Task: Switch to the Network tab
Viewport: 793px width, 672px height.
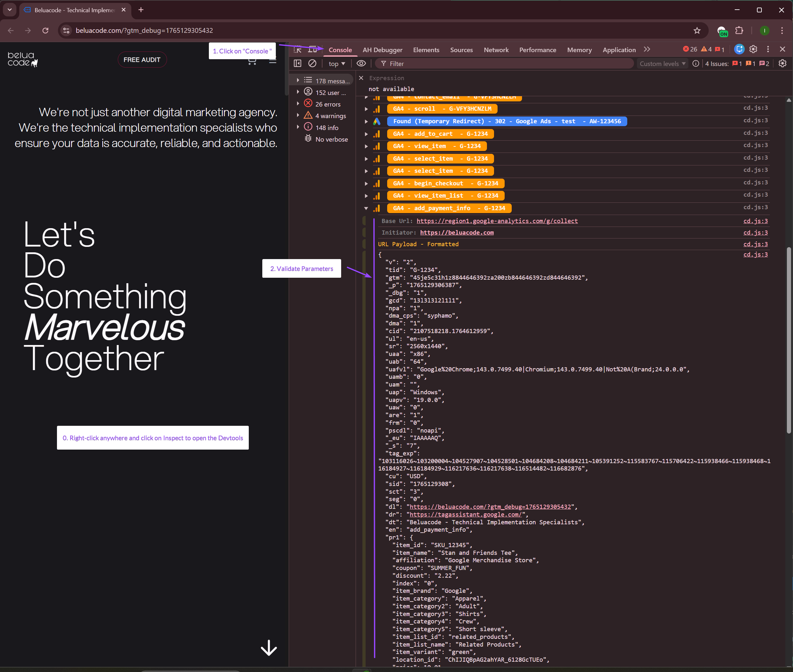Action: [x=496, y=50]
